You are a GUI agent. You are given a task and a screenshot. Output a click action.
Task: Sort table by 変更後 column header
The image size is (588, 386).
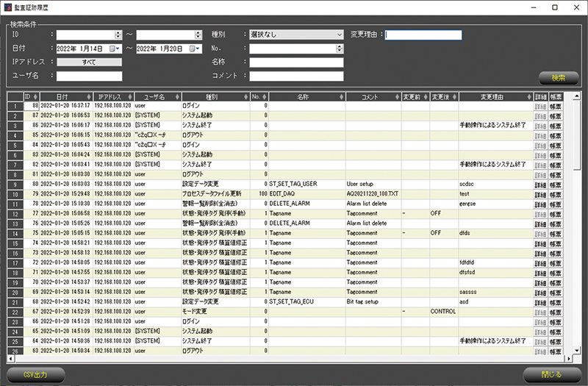point(444,97)
